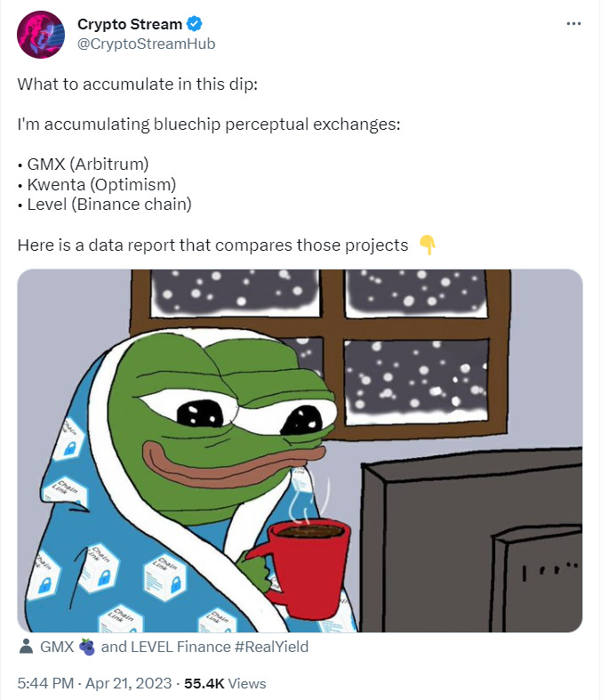
Task: Click the 5:44 PM timestamp
Action: [x=45, y=683]
